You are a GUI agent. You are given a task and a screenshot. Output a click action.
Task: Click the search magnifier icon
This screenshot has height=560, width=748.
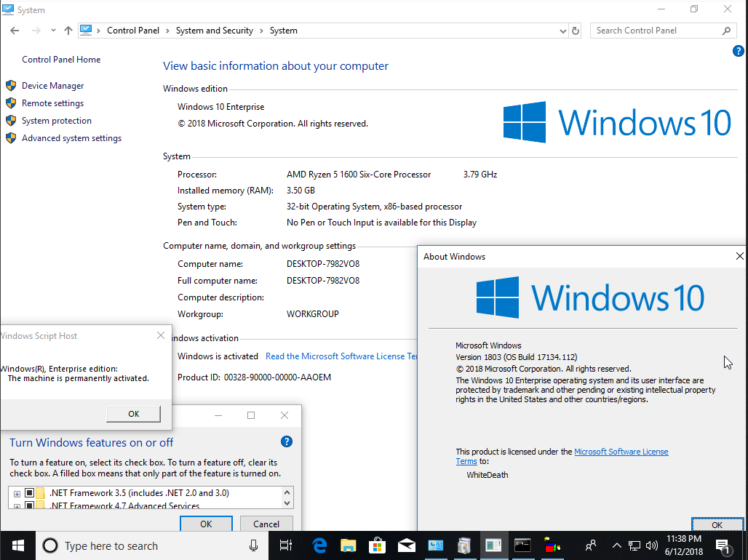pos(726,31)
